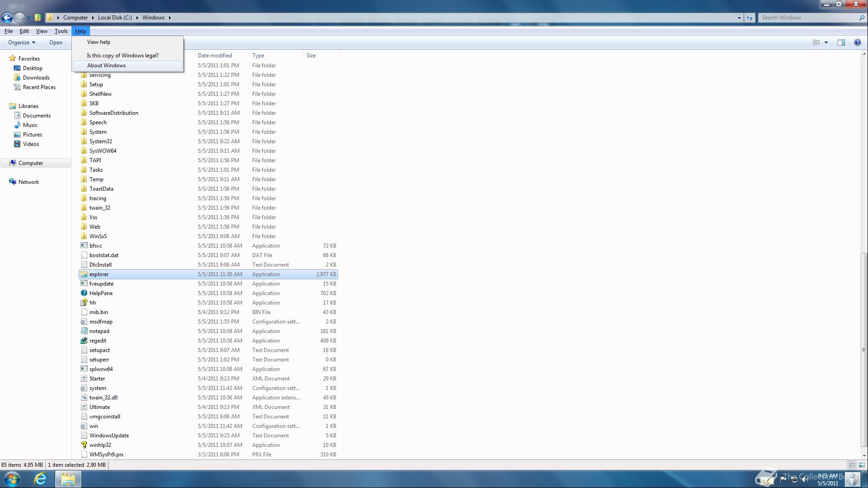Click Computer in the address breadcrumb
The image size is (868, 488).
pos(75,18)
